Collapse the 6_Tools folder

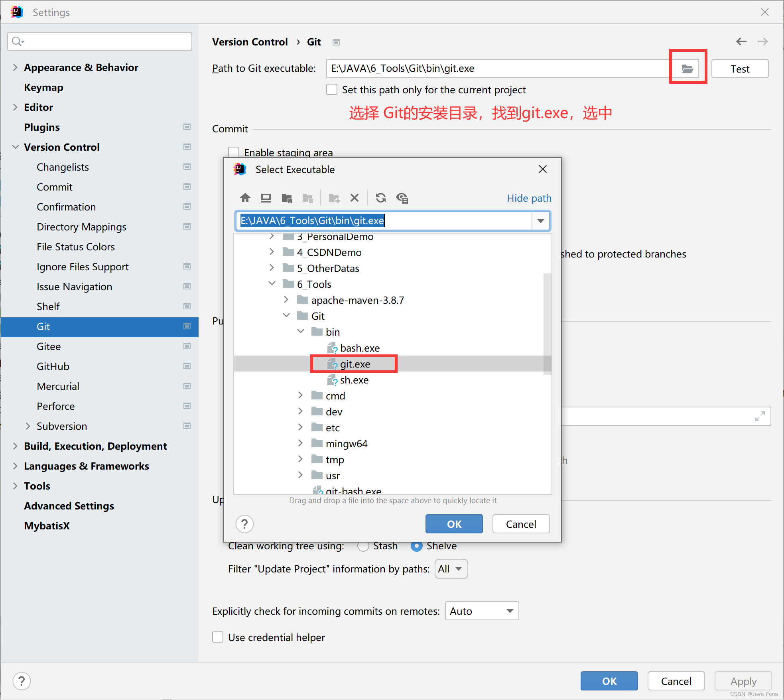click(x=272, y=284)
